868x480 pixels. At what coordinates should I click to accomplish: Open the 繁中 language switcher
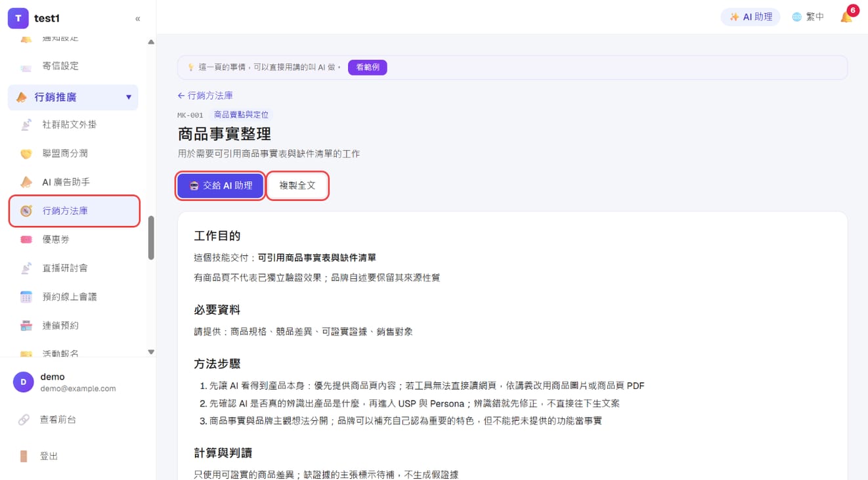[x=808, y=17]
